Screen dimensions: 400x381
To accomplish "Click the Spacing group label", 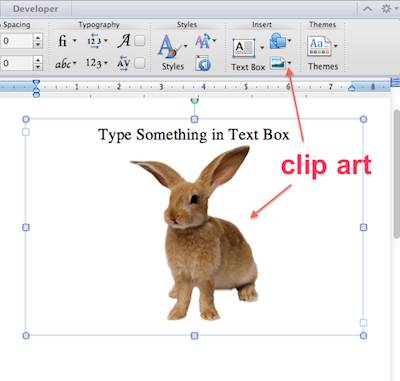I will coord(16,25).
